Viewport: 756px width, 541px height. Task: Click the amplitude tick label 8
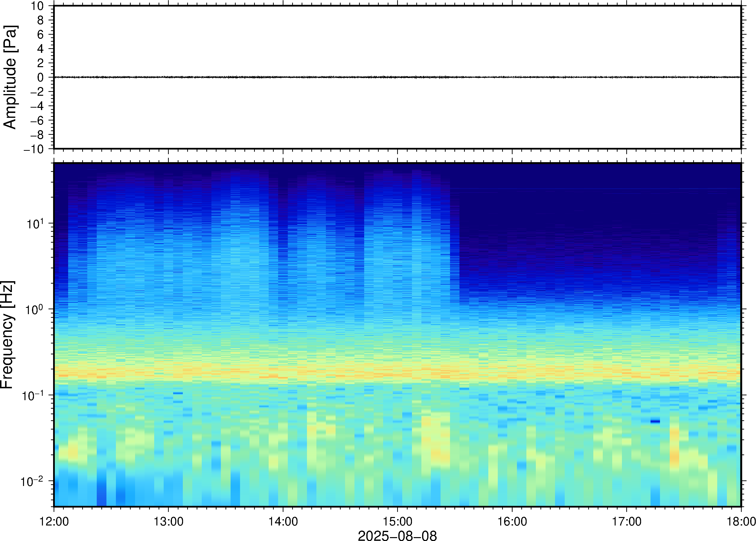click(41, 20)
